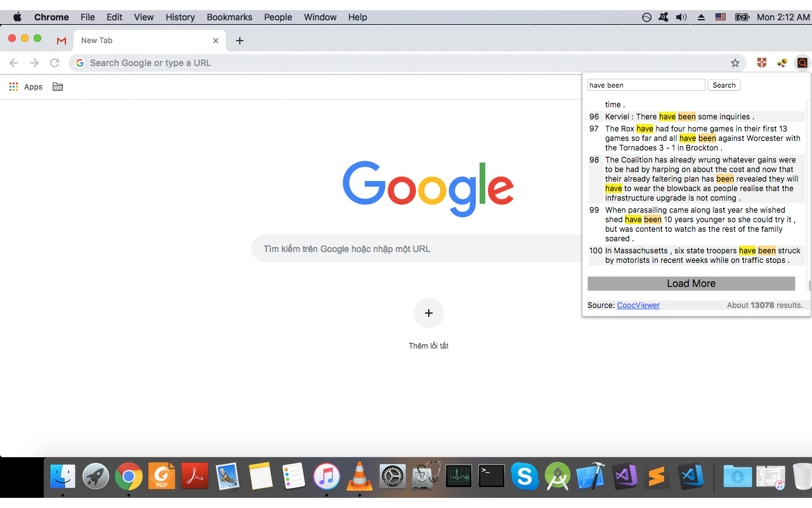Open System Preferences from the Dock
The width and height of the screenshot is (812, 508).
393,476
